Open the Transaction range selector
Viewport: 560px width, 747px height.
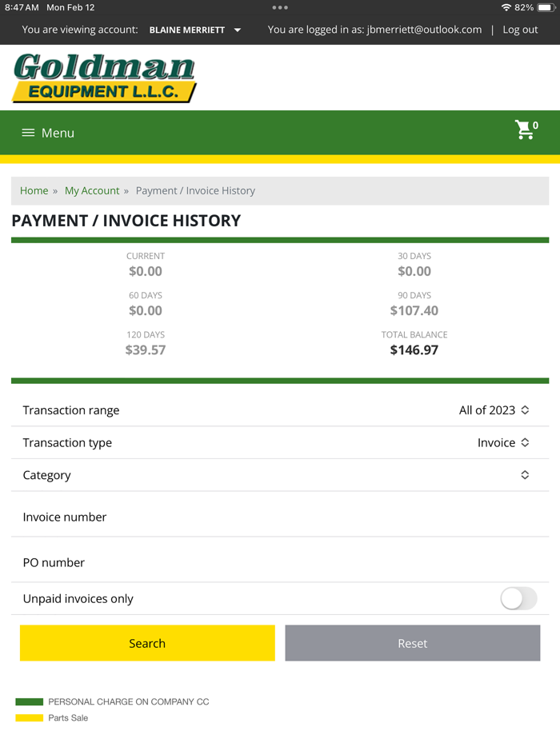tap(280, 410)
